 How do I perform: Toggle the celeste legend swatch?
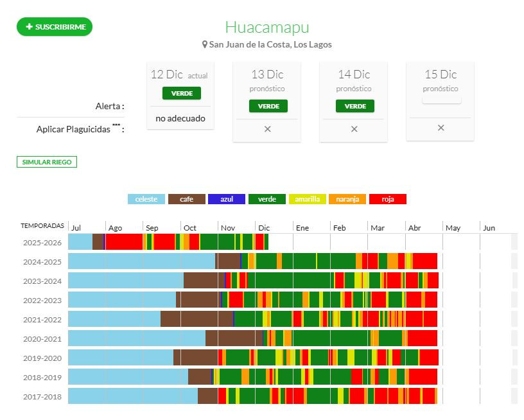coord(146,199)
